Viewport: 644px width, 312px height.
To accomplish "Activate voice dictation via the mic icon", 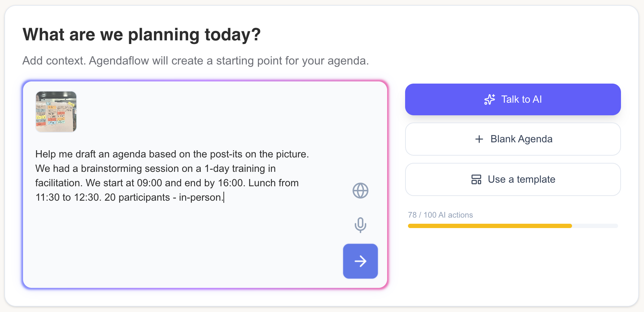I will click(360, 226).
